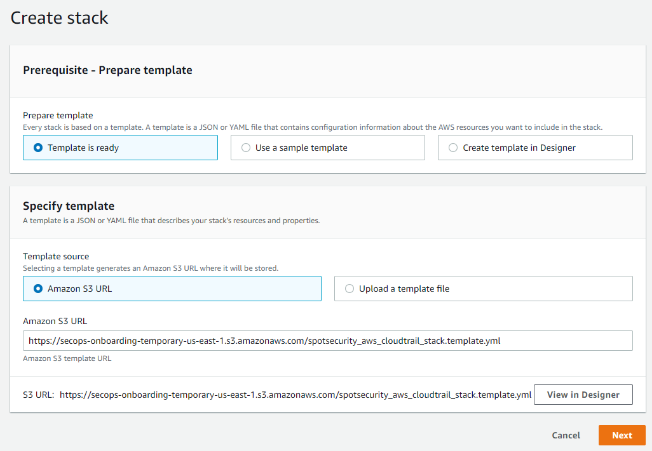Open the template with View in Designer
Screen dimensions: 652x451
[583, 395]
